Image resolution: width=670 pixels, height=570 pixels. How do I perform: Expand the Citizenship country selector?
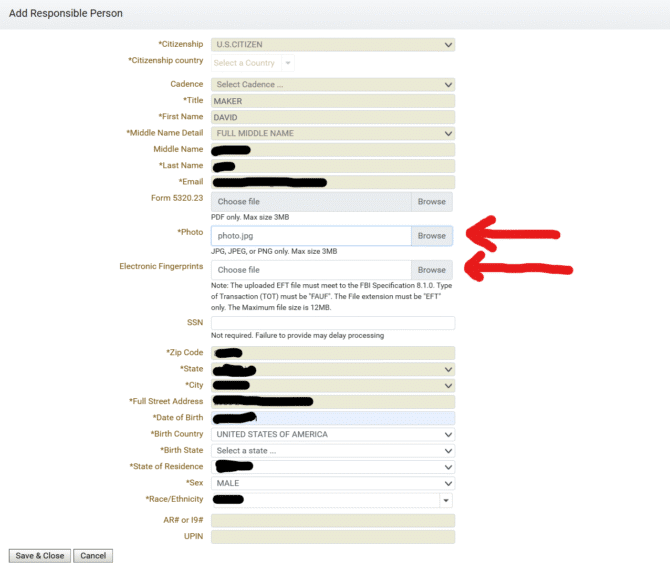point(253,63)
